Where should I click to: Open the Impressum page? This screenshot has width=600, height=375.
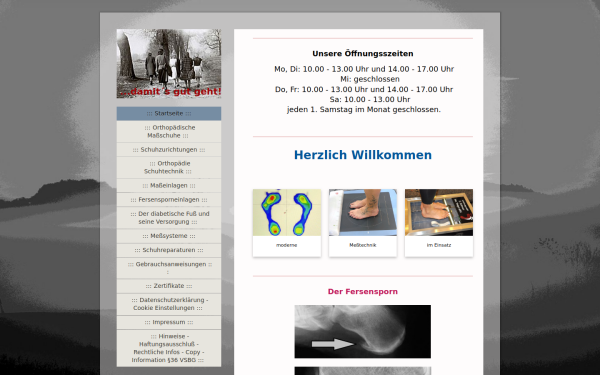pyautogui.click(x=169, y=322)
